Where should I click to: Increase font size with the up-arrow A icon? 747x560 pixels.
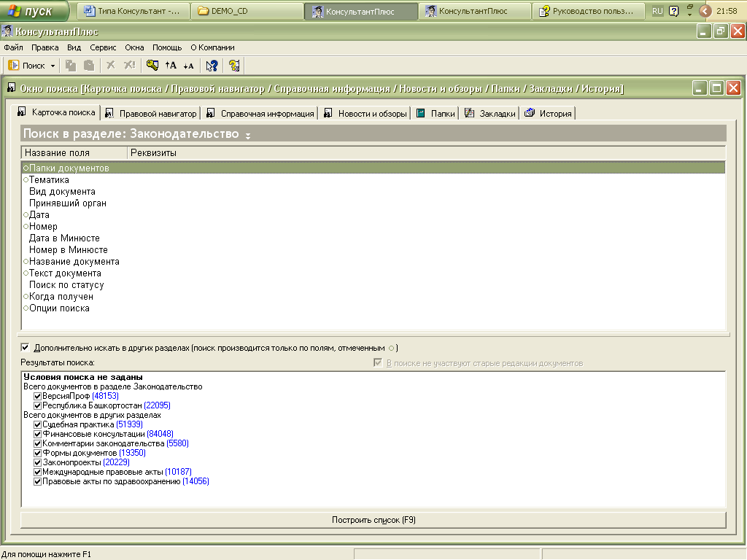click(171, 66)
